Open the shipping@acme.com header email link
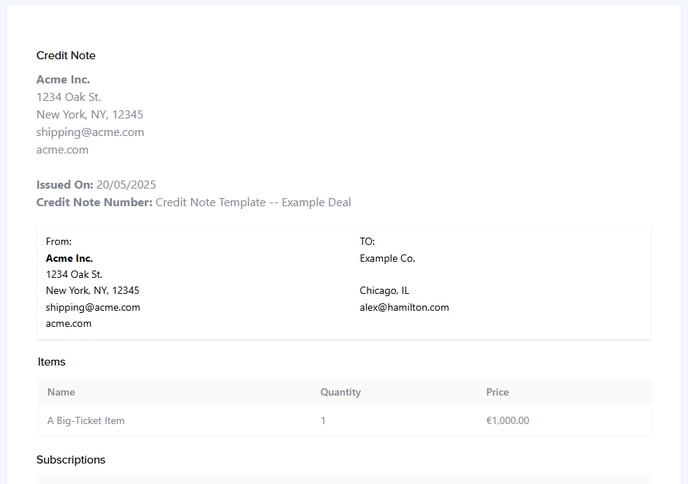The image size is (688, 484). tap(90, 132)
